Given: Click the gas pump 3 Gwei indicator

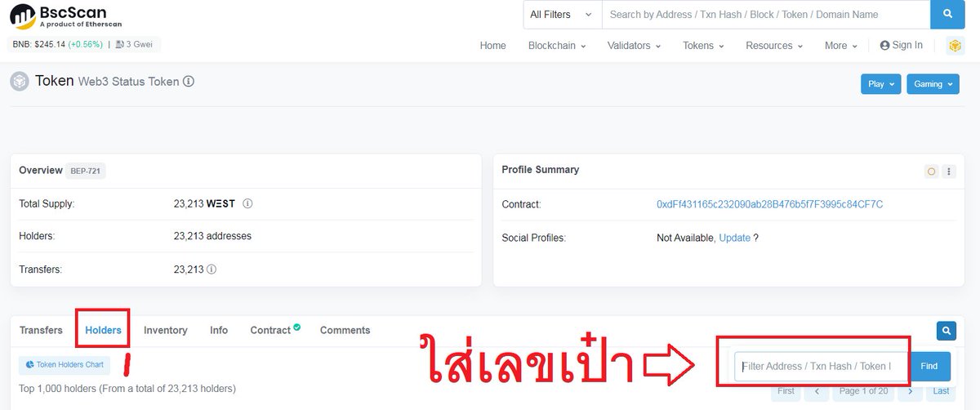Looking at the screenshot, I should point(136,44).
